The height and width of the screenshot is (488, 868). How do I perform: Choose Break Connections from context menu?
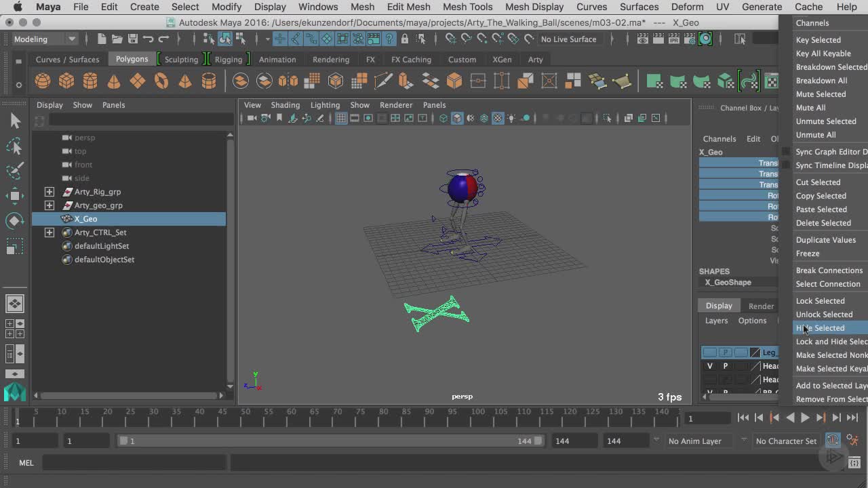pyautogui.click(x=829, y=270)
